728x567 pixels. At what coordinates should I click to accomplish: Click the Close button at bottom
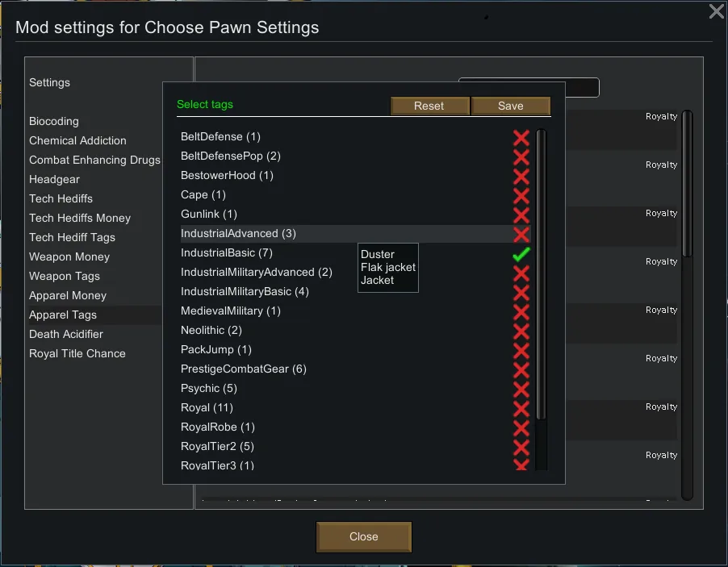click(363, 536)
